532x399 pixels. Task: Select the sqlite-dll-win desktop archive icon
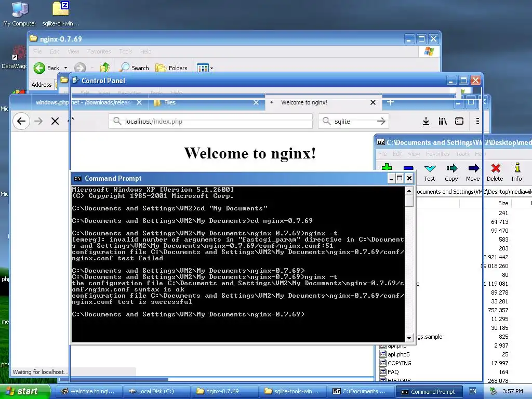coord(60,14)
